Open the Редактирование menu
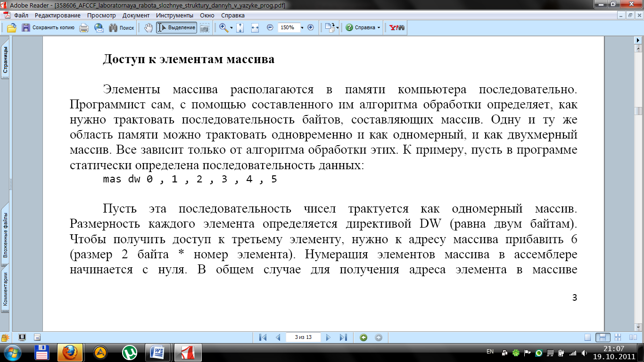The width and height of the screenshot is (644, 362). [58, 15]
